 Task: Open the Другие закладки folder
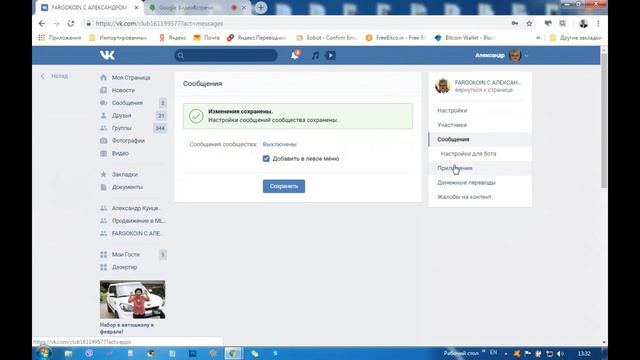pyautogui.click(x=576, y=38)
